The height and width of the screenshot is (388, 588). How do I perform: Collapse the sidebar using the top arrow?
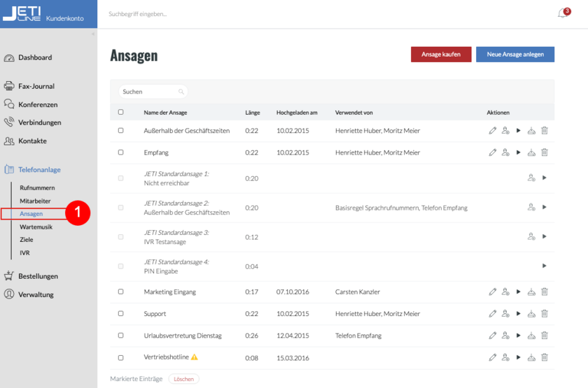(x=93, y=33)
